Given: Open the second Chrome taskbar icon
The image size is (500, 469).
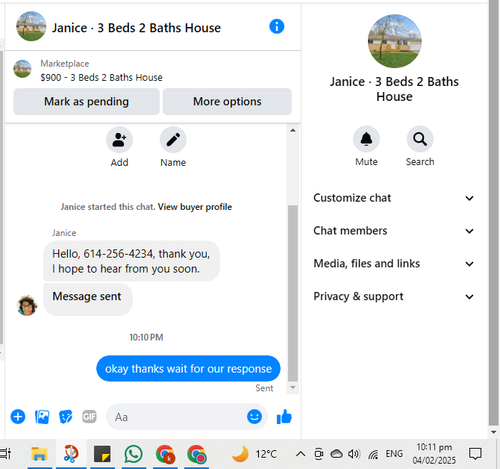Looking at the screenshot, I should pyautogui.click(x=196, y=454).
